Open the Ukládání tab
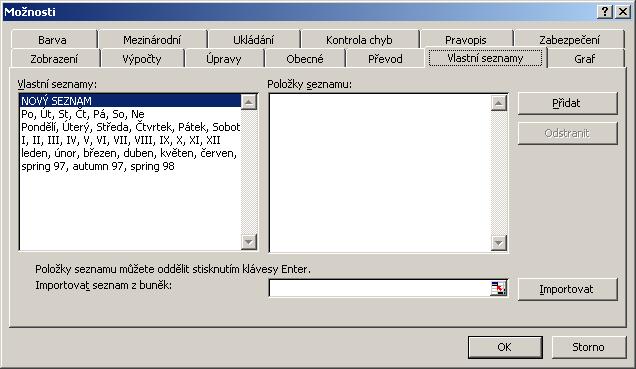Screen dimensions: 636x369 [254, 40]
